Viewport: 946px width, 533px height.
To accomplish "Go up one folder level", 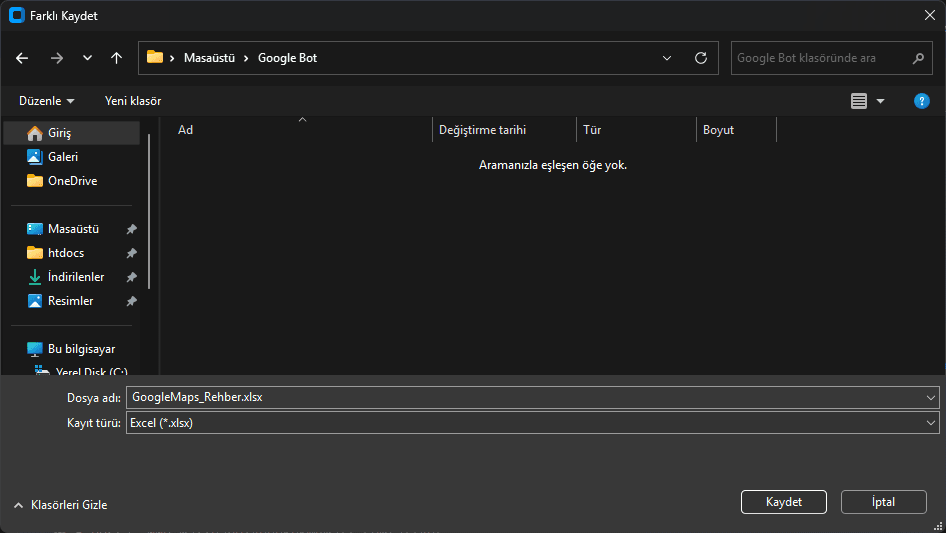I will coord(117,58).
